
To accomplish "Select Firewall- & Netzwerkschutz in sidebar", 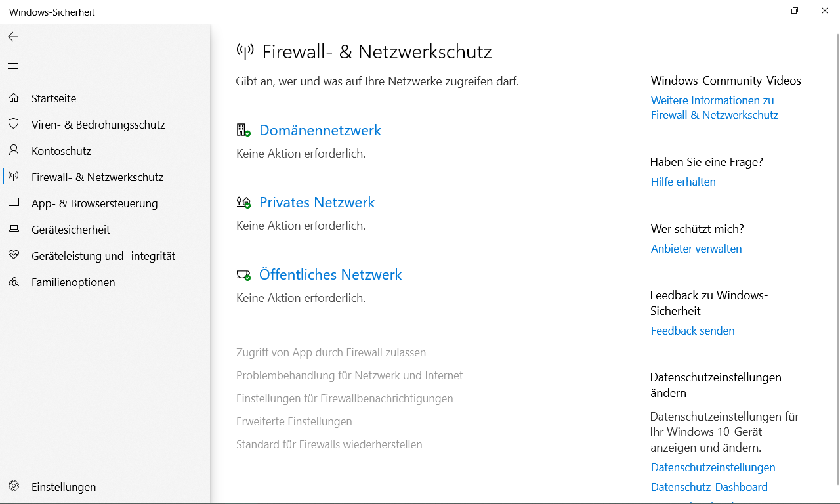I will pos(97,177).
